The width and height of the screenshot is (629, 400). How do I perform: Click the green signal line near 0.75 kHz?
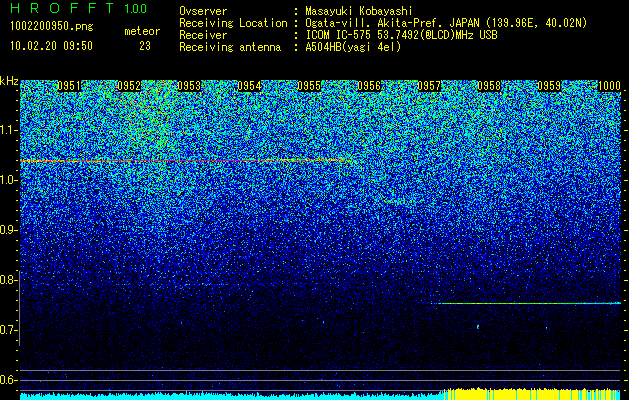(526, 303)
